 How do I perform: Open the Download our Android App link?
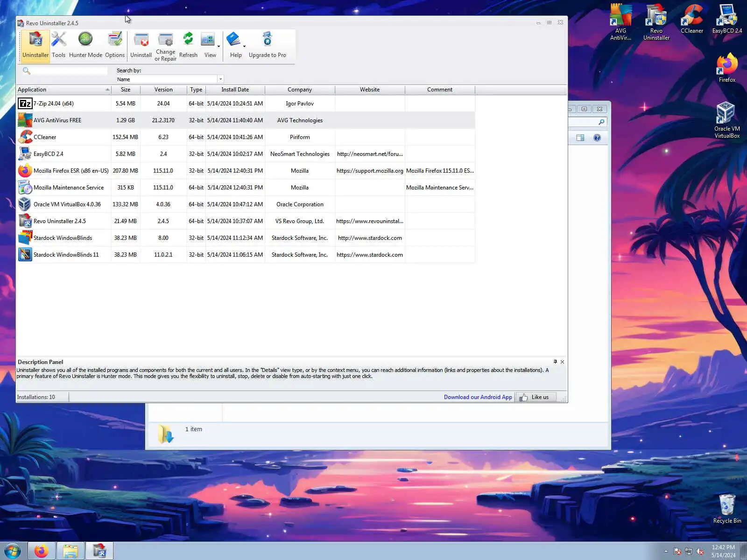(x=478, y=397)
